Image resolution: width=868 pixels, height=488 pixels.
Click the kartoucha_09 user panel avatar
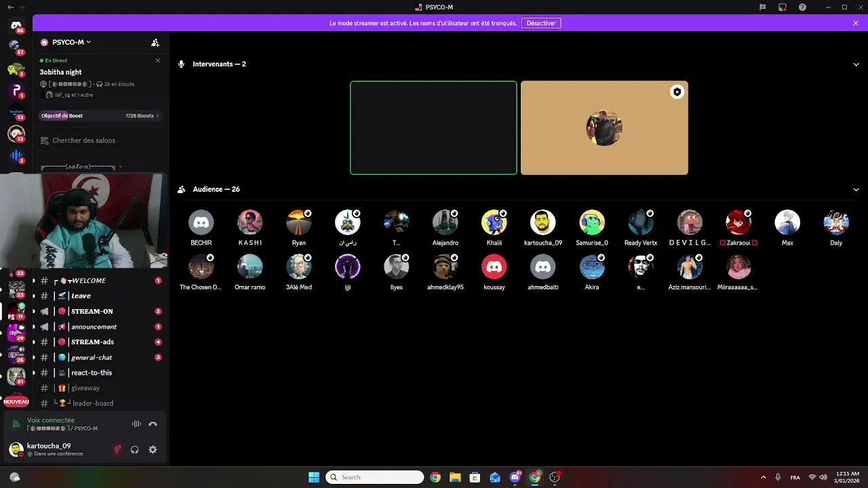click(16, 449)
